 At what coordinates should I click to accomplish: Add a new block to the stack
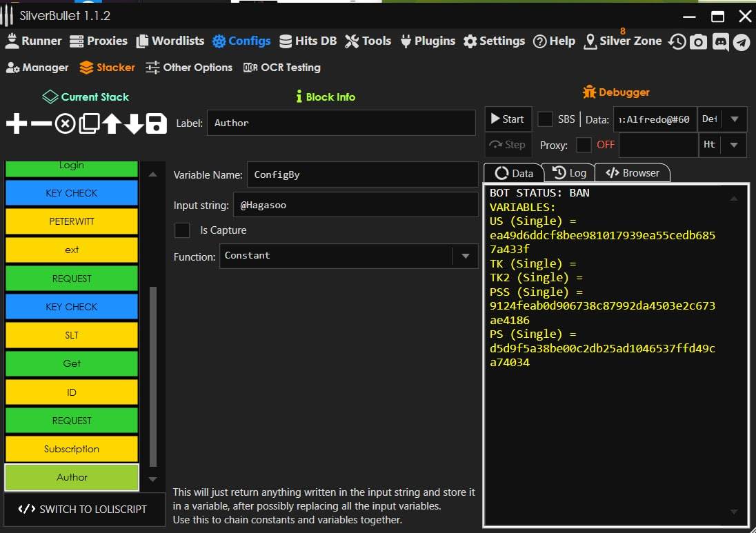point(17,124)
